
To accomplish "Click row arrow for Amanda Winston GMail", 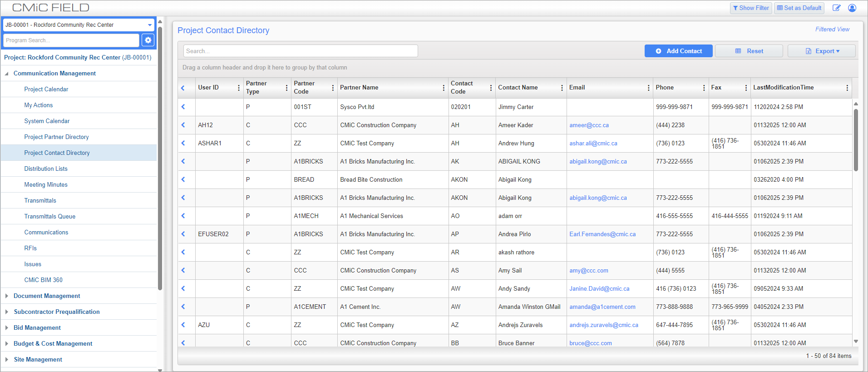I will point(183,307).
